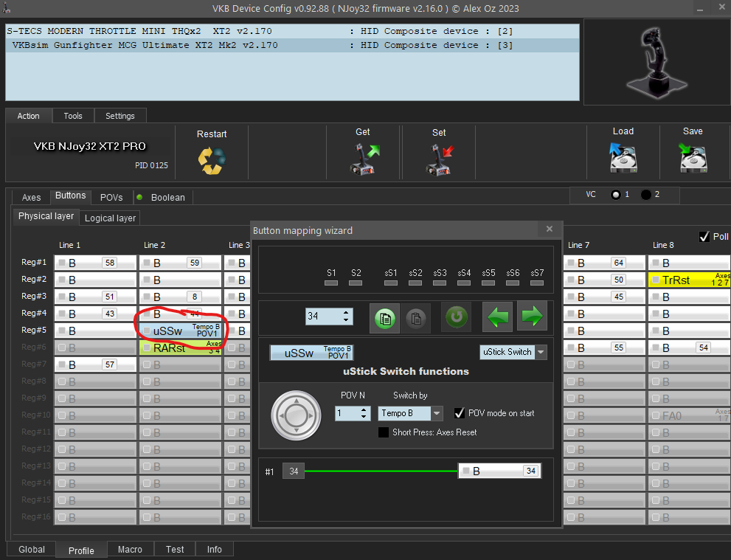The image size is (731, 560).
Task: Click the FA0 cell in Line 8
Action: 689,415
